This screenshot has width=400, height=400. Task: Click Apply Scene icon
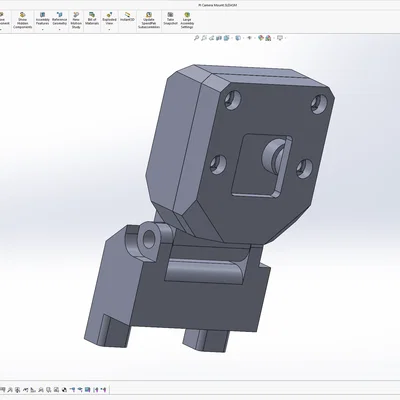coord(268,38)
